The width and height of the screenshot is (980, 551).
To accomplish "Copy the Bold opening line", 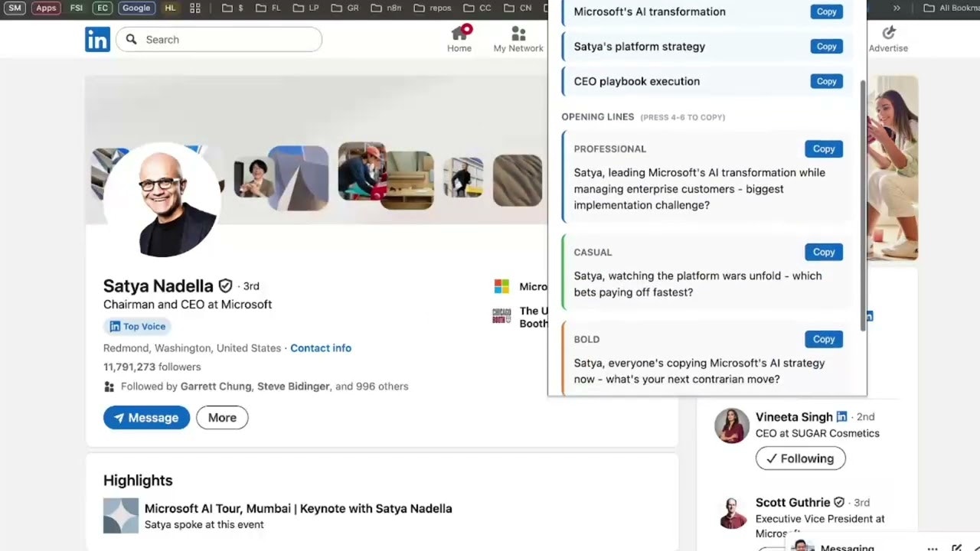I will point(824,339).
